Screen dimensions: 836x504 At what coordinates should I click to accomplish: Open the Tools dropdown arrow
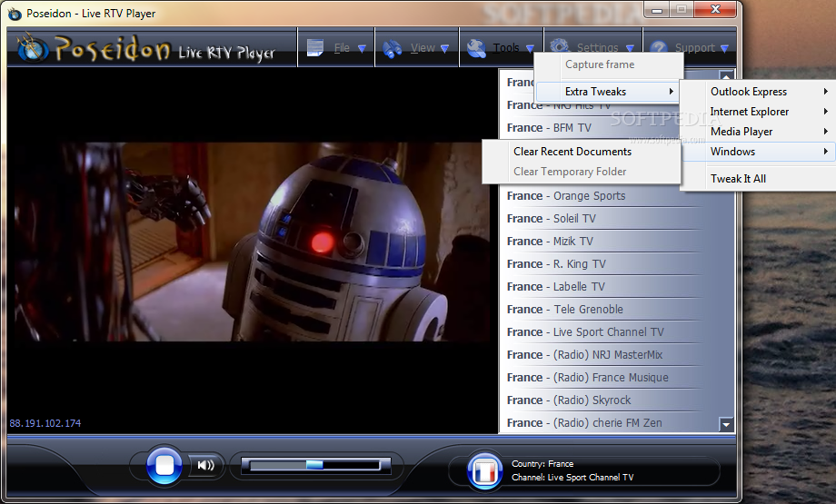click(x=530, y=48)
